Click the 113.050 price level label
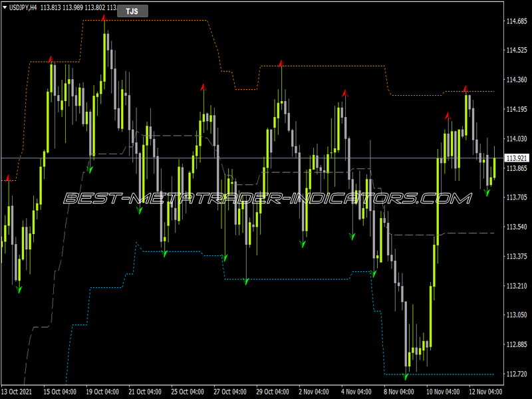532x399 pixels. [x=517, y=315]
